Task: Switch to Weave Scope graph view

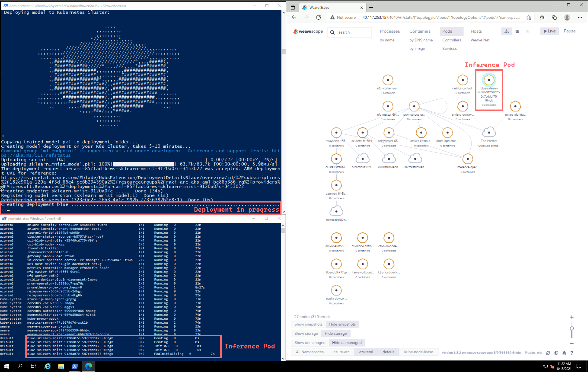Action: coord(507,31)
